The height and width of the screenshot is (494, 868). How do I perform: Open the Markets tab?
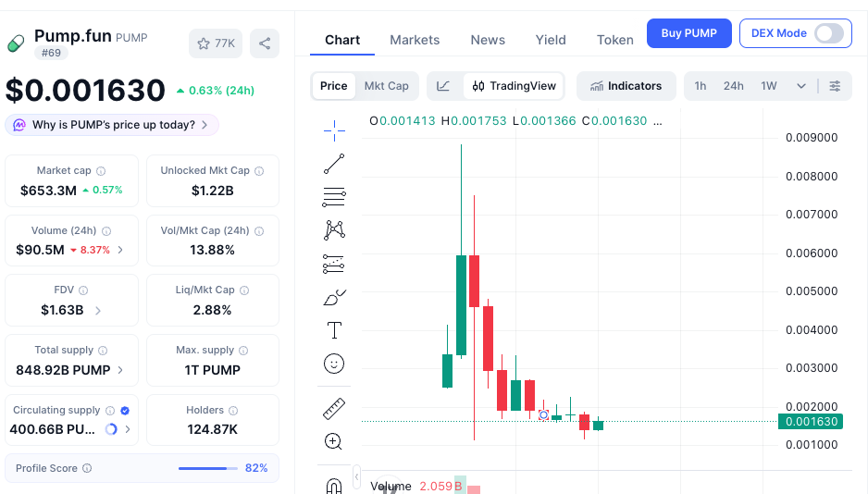(415, 40)
